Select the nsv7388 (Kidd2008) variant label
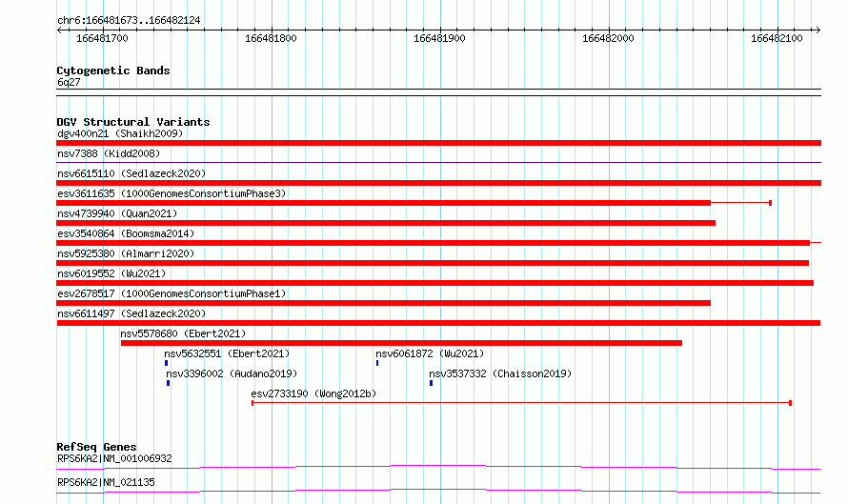The image size is (848, 504). coord(109,153)
